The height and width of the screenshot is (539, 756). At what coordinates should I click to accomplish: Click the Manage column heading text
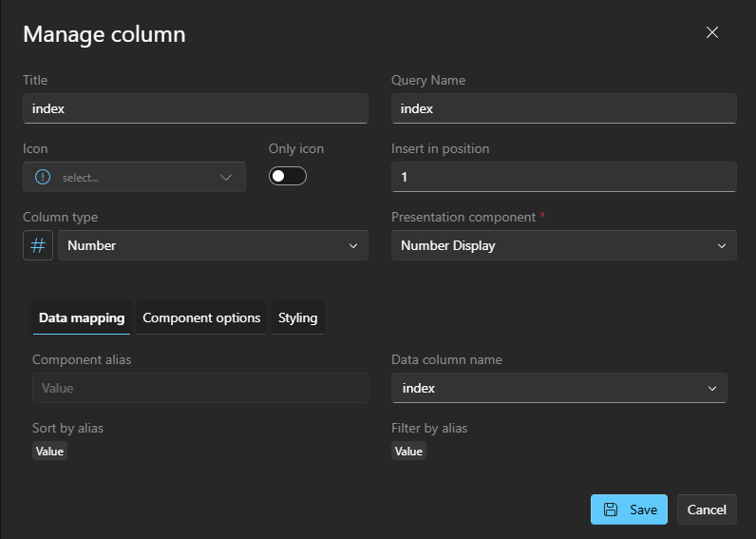tap(104, 34)
